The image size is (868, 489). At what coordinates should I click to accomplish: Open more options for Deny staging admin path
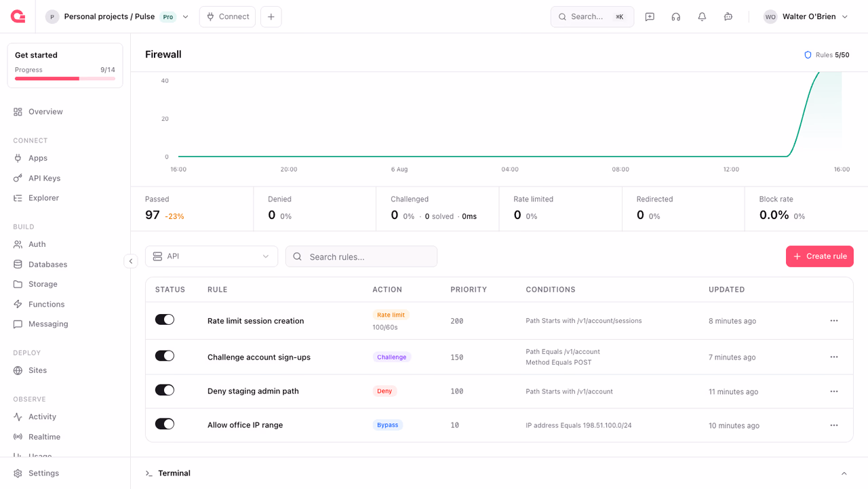[834, 391]
